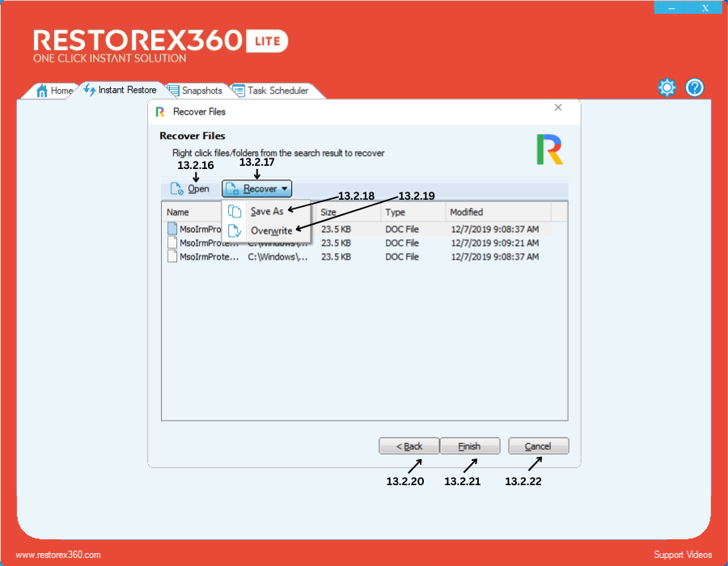Switch to the Task Scheduler tab

coord(277,91)
